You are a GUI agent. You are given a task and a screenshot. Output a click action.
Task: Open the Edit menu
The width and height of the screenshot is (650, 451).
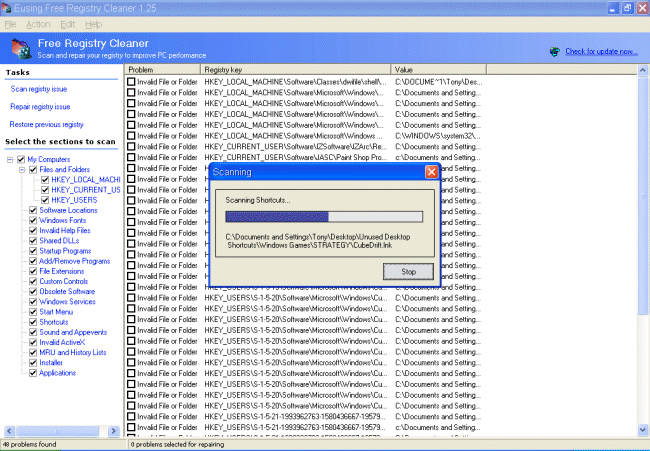68,24
